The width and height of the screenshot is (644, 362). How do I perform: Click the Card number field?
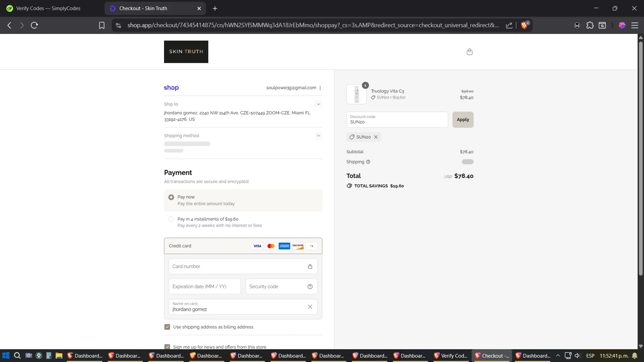click(243, 266)
